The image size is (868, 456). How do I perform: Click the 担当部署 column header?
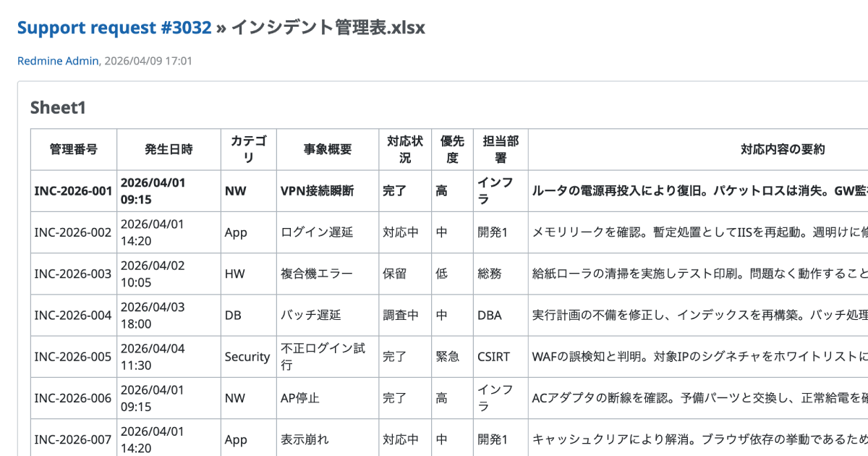[x=501, y=149]
